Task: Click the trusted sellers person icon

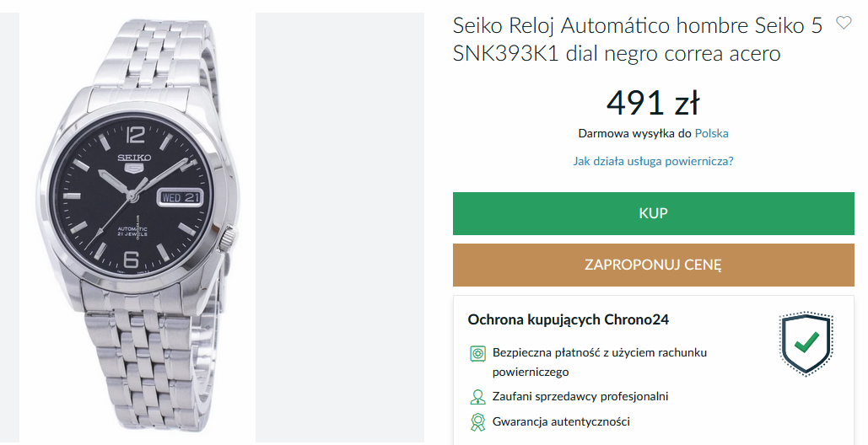Action: coord(477,396)
